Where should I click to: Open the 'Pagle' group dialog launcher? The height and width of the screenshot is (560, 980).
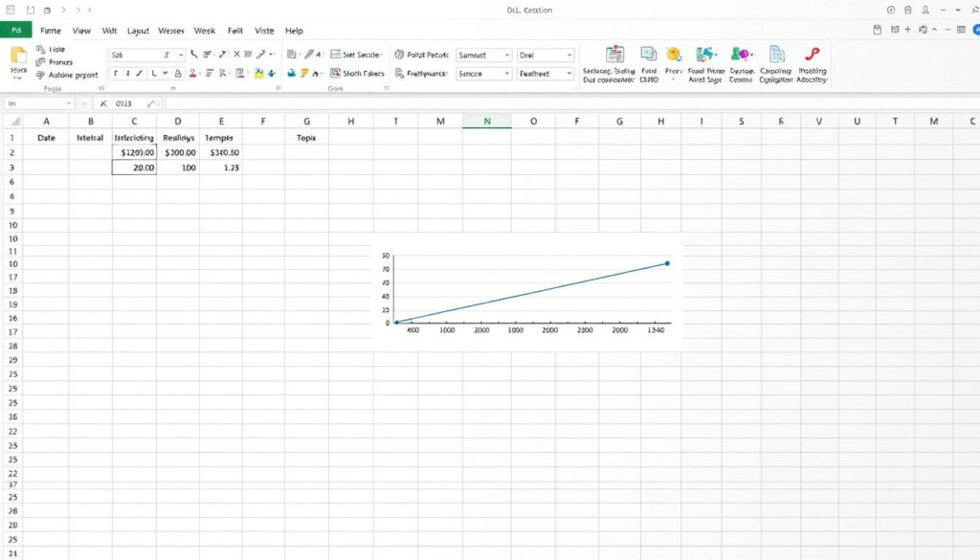coord(101,88)
